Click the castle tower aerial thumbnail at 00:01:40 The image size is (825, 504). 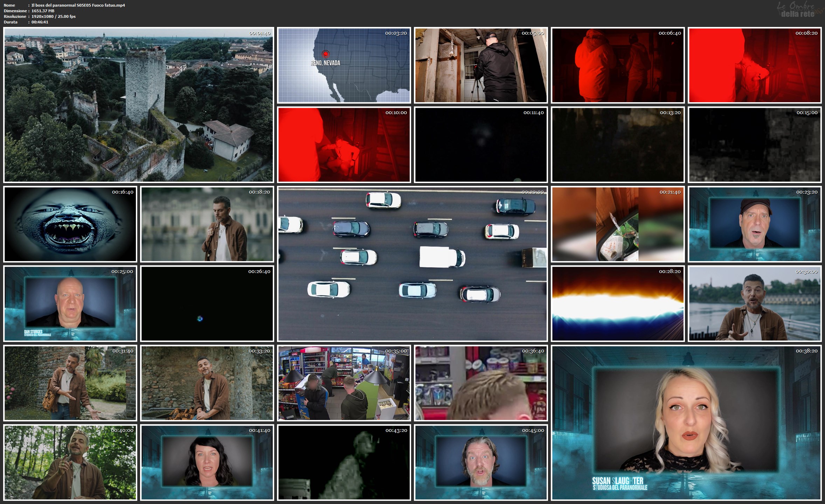pos(138,105)
